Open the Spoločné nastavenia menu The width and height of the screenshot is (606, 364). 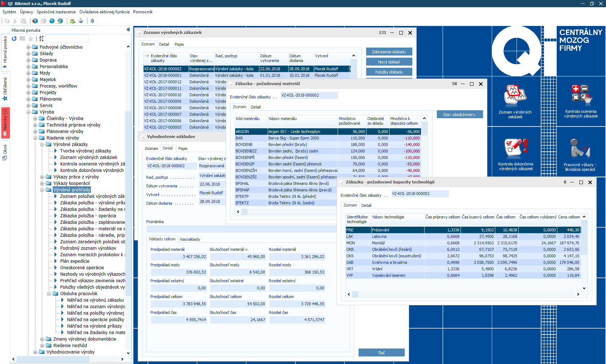(56, 12)
